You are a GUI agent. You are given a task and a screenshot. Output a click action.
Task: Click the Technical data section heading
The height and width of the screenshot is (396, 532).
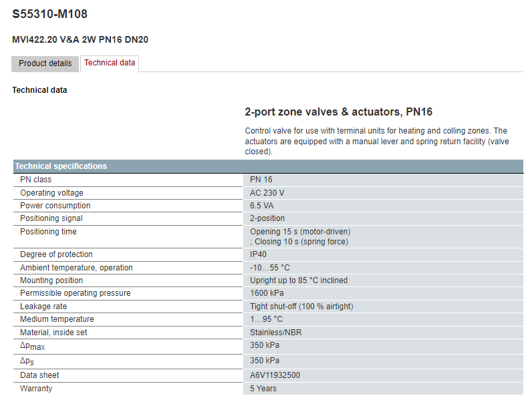pyautogui.click(x=39, y=90)
